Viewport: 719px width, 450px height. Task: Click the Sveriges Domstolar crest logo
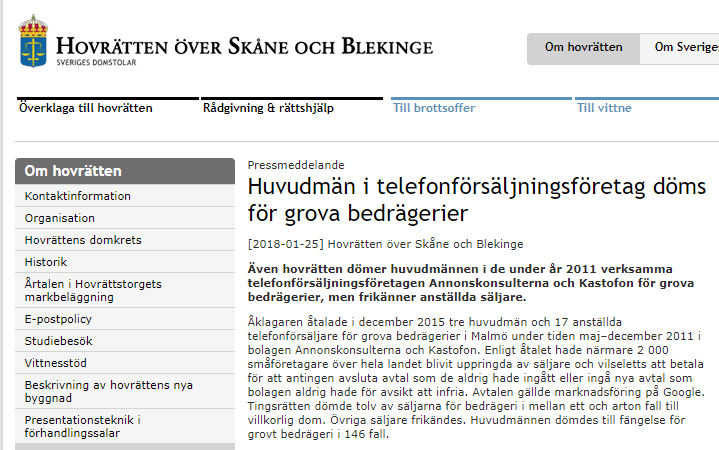click(x=33, y=41)
